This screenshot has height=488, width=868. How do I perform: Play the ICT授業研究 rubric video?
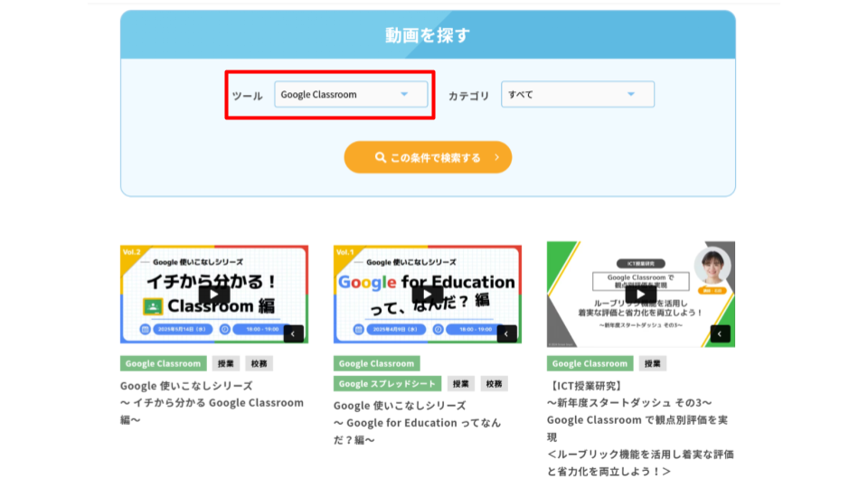click(640, 295)
